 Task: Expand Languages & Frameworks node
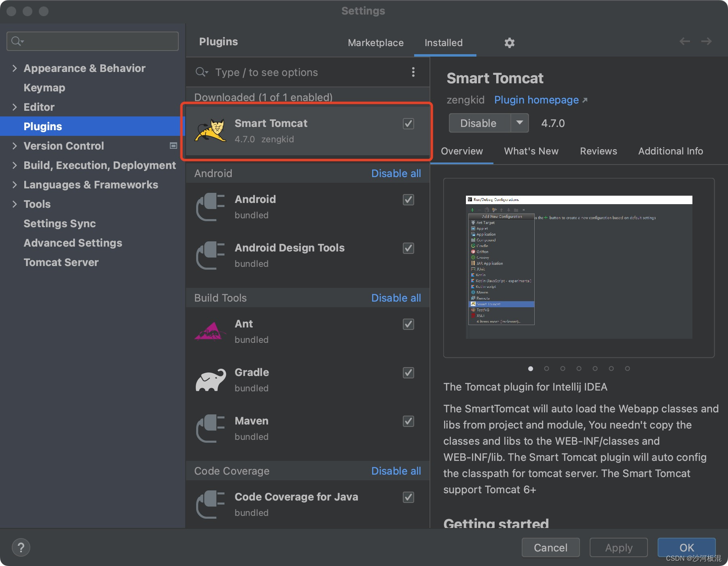click(15, 184)
